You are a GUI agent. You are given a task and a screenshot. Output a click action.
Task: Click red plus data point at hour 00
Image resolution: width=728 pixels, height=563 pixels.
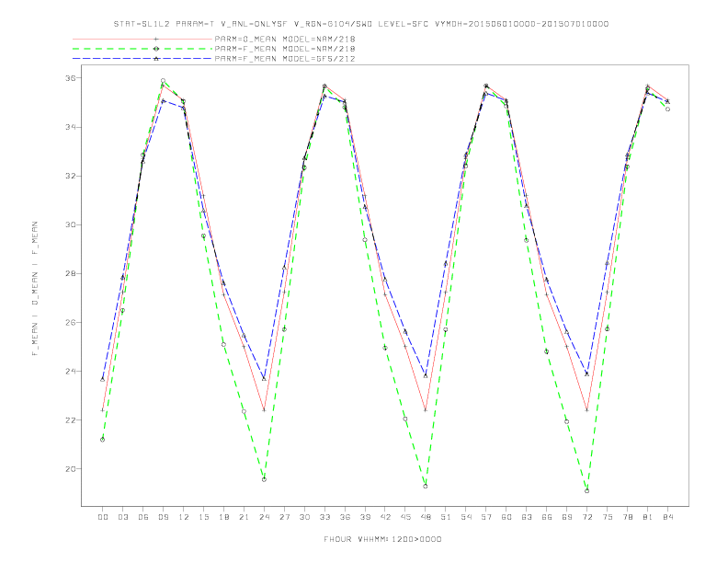pos(102,410)
